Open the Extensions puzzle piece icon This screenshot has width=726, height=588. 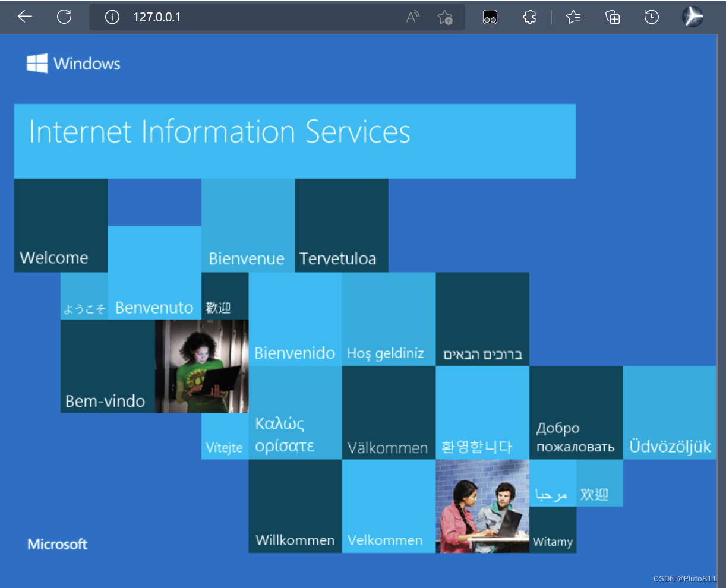tap(529, 17)
